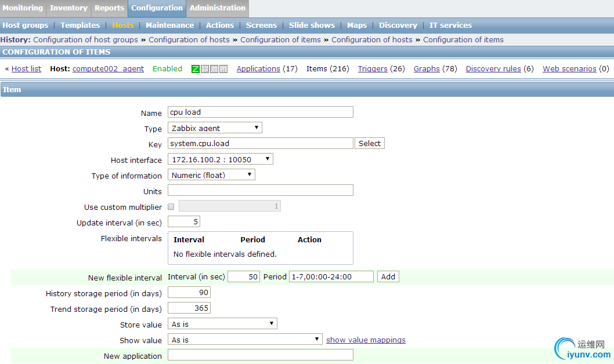Click the New application input field

(261, 355)
